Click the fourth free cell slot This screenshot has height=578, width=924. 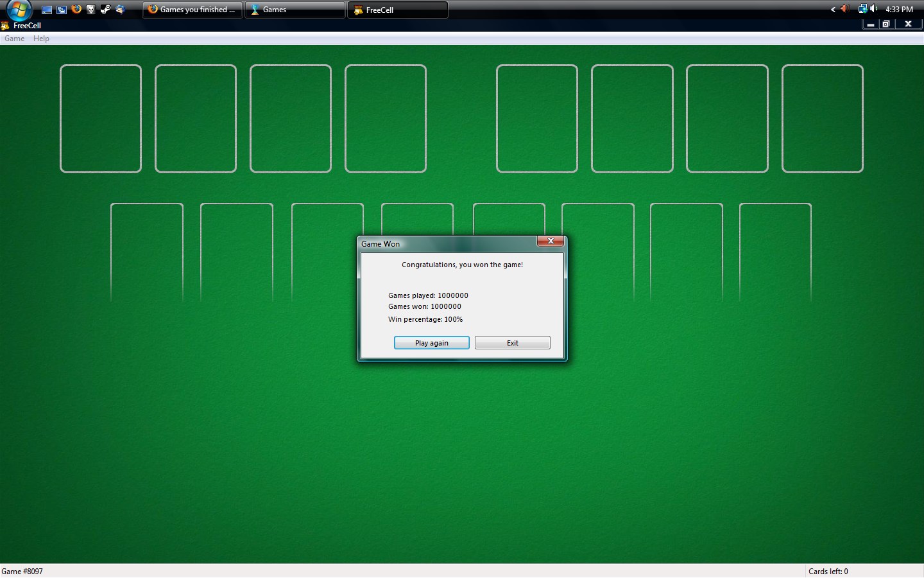click(386, 119)
